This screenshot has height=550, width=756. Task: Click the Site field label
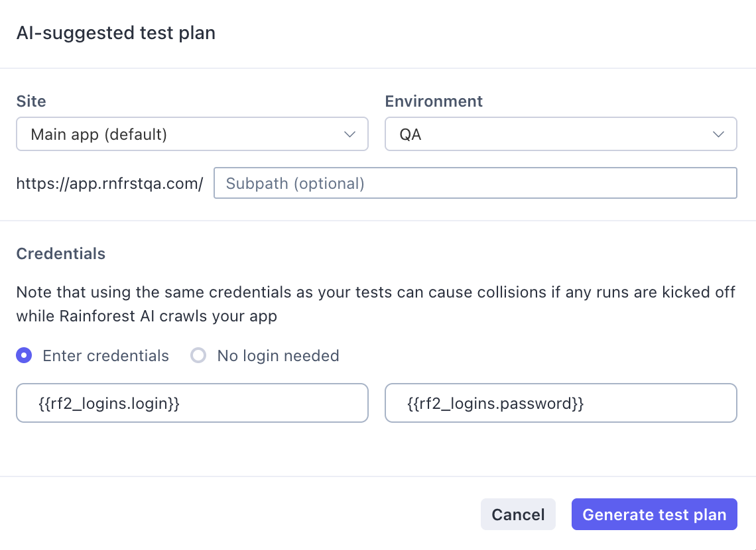click(31, 101)
